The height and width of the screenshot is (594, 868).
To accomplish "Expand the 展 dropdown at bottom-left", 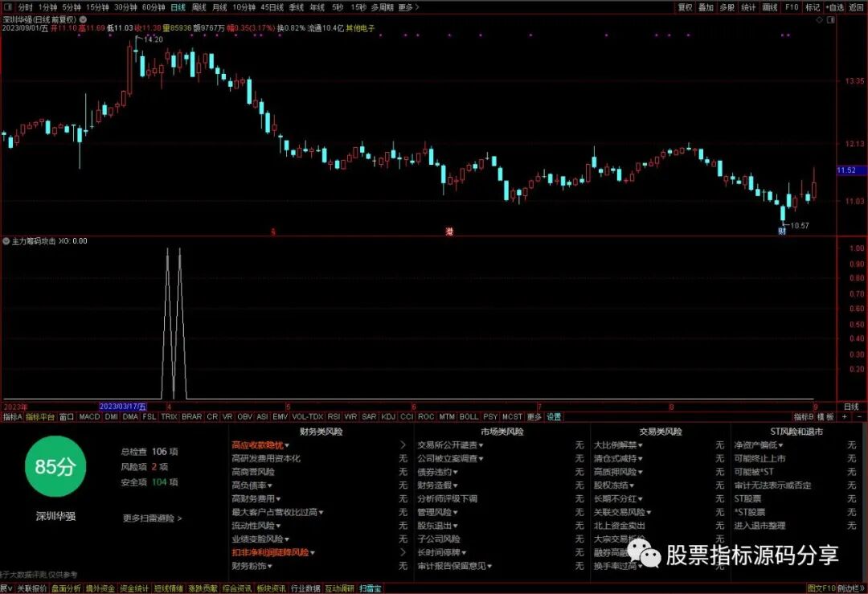I will pos(6,588).
